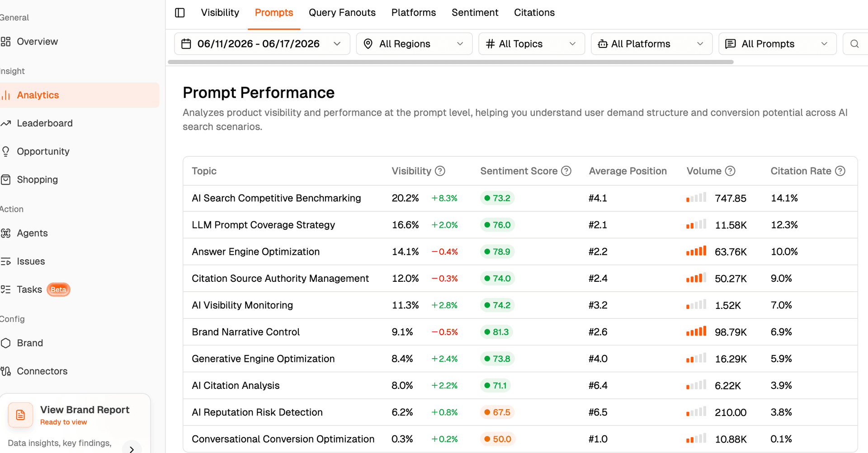The width and height of the screenshot is (868, 453).
Task: Open AI Search Competitive Benchmarking topic row
Action: [520, 198]
